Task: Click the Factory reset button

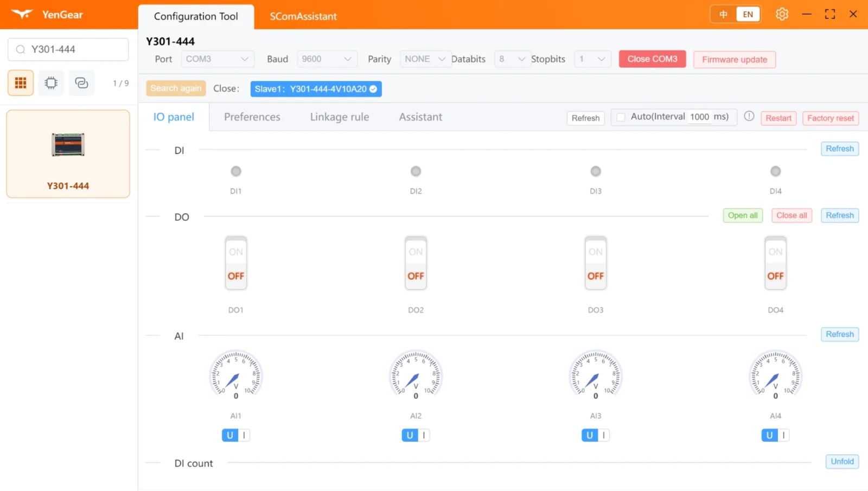Action: tap(831, 118)
